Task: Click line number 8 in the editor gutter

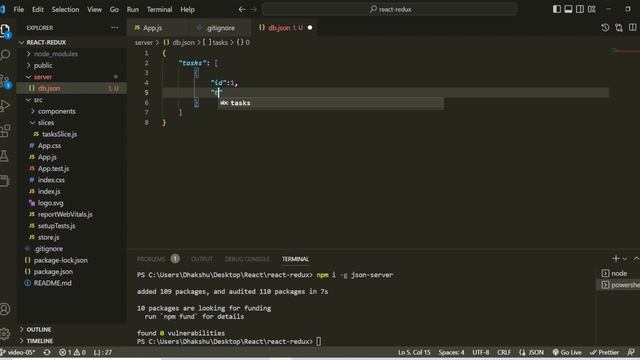Action: 147,122
